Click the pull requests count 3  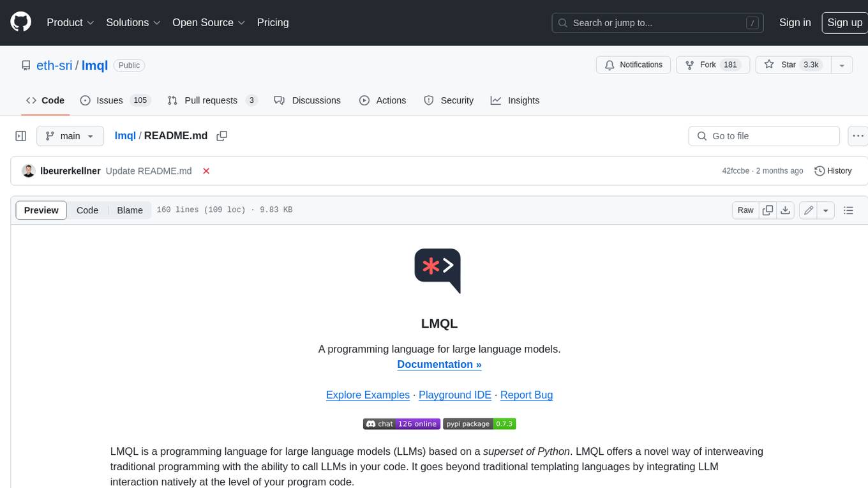pyautogui.click(x=251, y=100)
